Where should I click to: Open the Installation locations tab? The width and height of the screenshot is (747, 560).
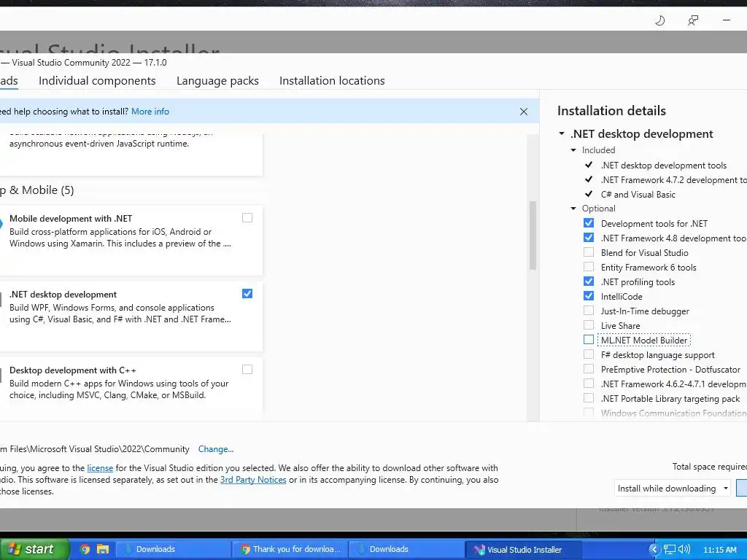pos(332,81)
